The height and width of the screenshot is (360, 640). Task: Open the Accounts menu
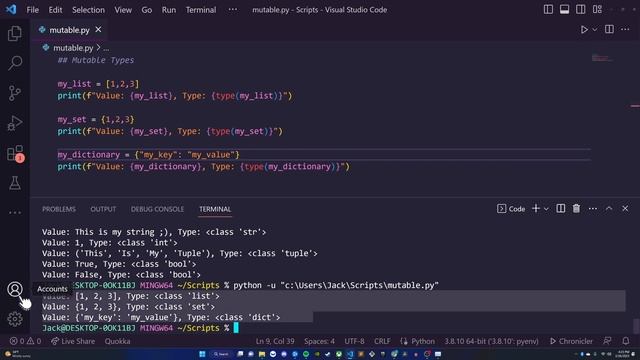point(15,289)
